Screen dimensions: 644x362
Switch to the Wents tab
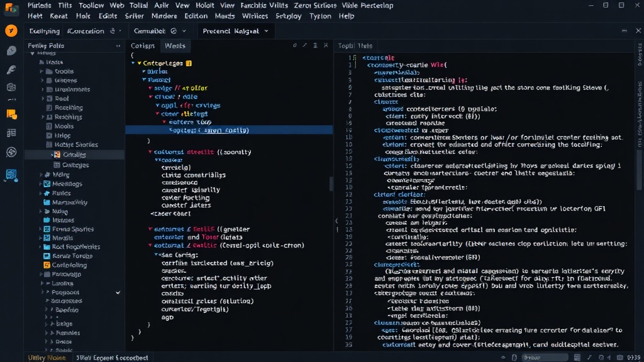175,45
